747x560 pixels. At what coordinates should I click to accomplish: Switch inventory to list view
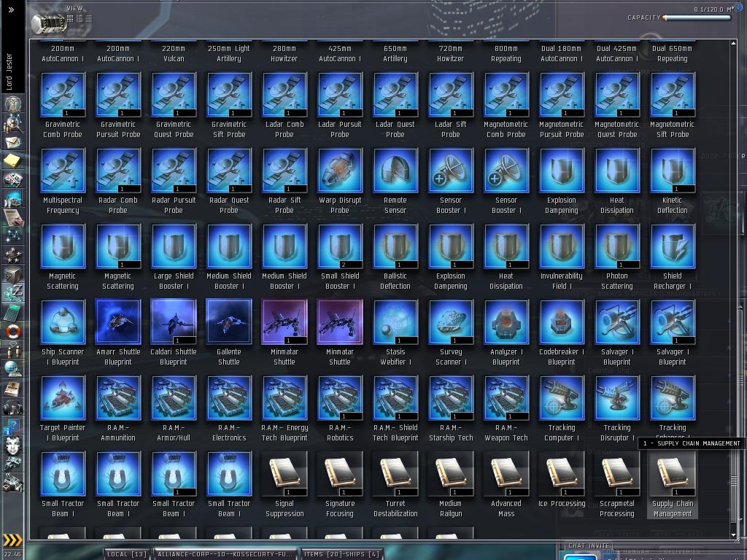click(x=88, y=18)
